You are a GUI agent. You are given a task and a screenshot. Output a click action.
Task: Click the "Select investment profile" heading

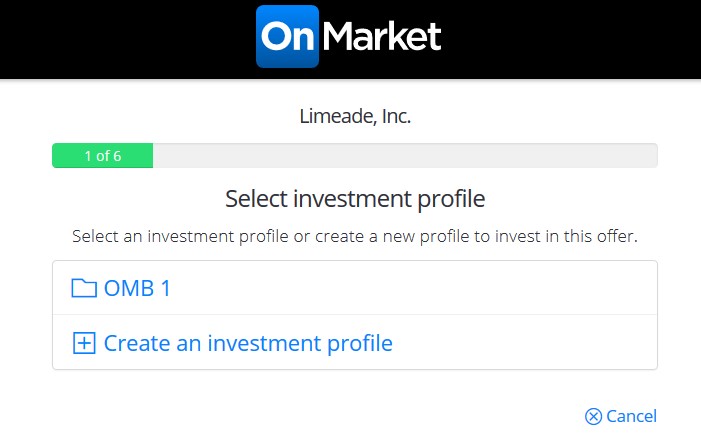pos(355,199)
